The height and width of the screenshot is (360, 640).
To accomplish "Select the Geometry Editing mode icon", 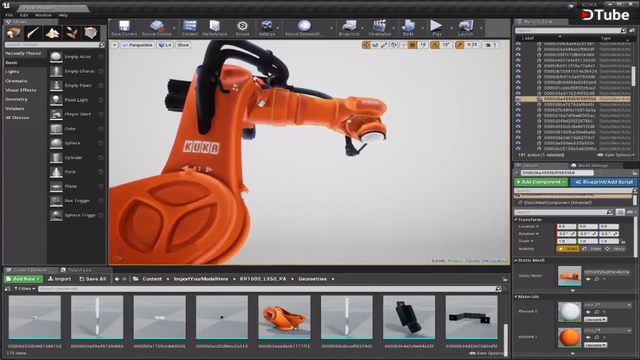I will pos(91,33).
